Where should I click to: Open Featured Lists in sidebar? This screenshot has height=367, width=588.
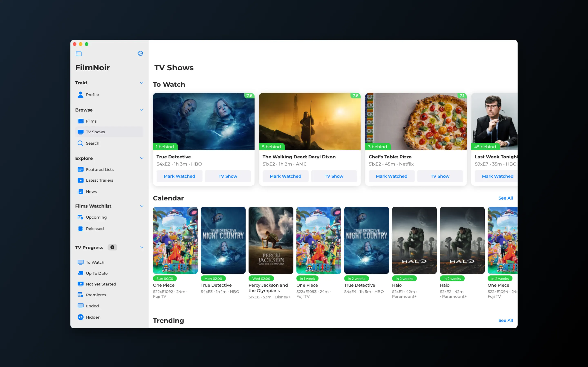click(100, 169)
